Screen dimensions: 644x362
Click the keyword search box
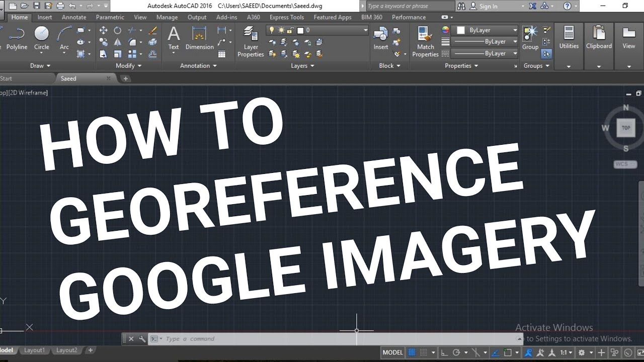coord(410,6)
